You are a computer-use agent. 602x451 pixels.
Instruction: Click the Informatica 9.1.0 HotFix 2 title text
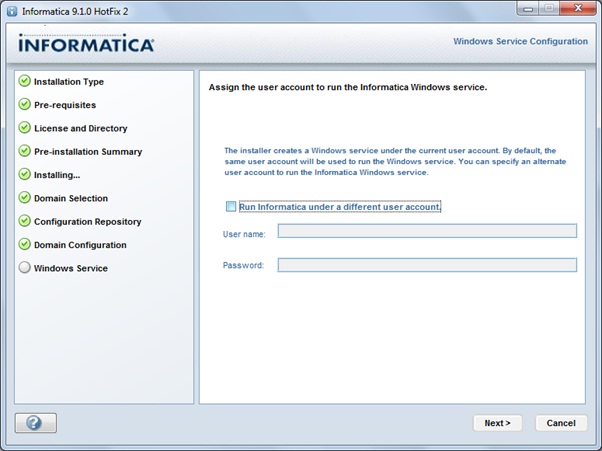pyautogui.click(x=75, y=12)
